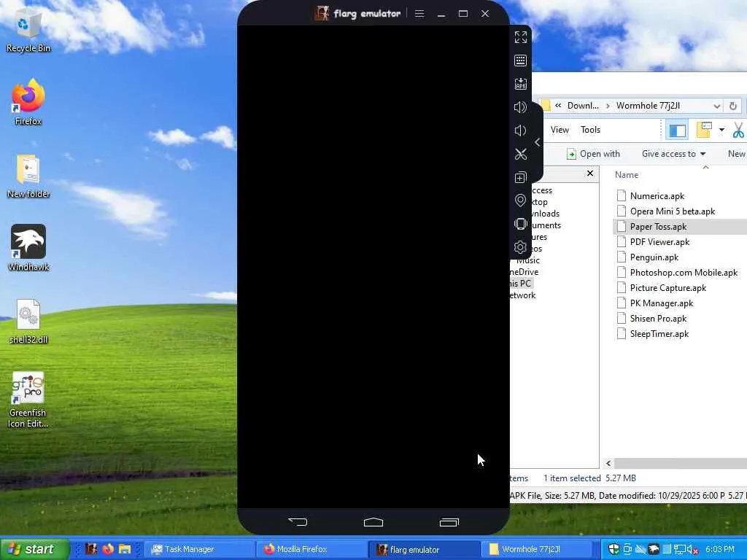Open the location pin tool
Screen dimensions: 747x560
(x=520, y=201)
